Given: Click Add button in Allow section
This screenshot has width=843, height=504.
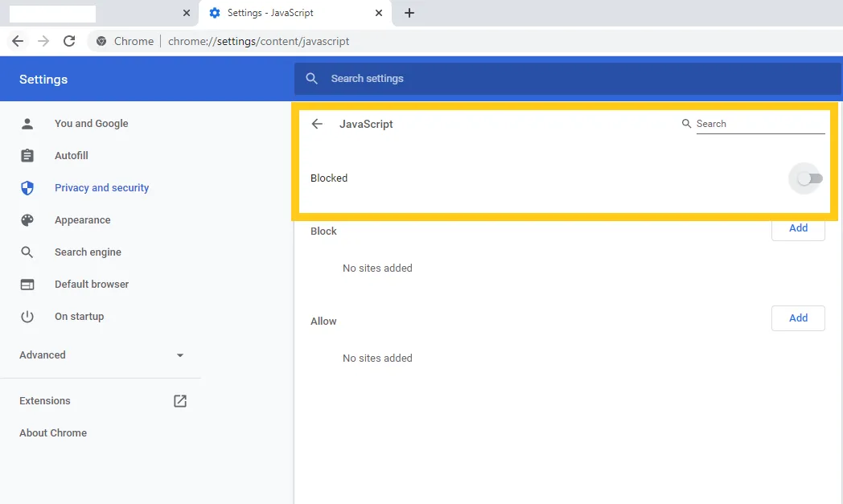Looking at the screenshot, I should [798, 318].
